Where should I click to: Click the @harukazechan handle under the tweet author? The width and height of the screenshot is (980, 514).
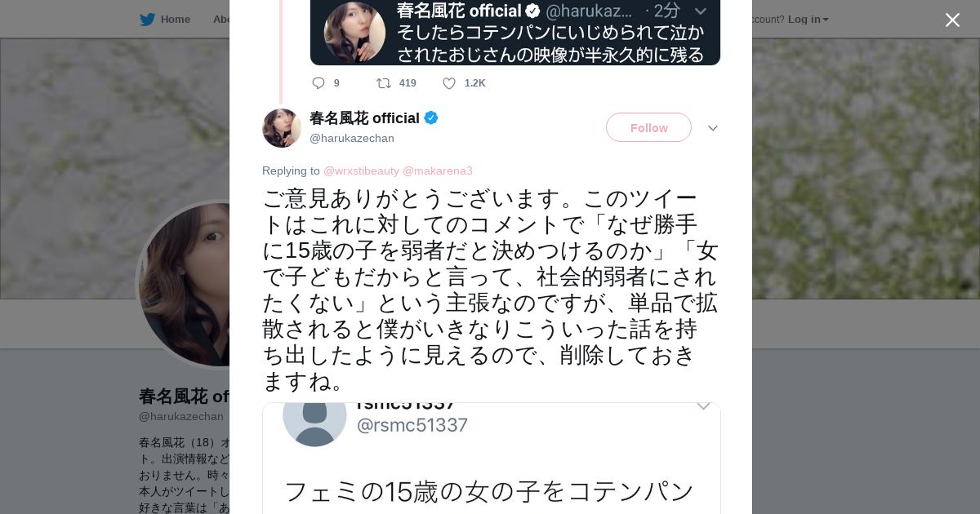coord(351,139)
